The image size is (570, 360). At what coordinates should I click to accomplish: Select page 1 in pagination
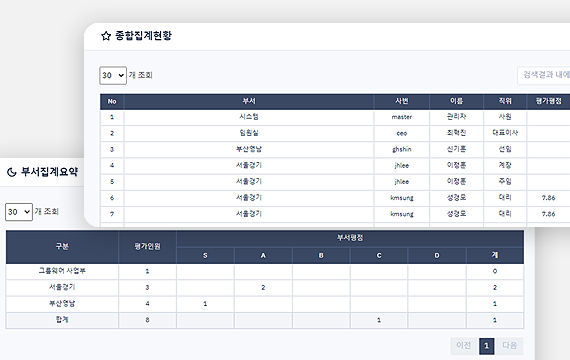point(486,346)
